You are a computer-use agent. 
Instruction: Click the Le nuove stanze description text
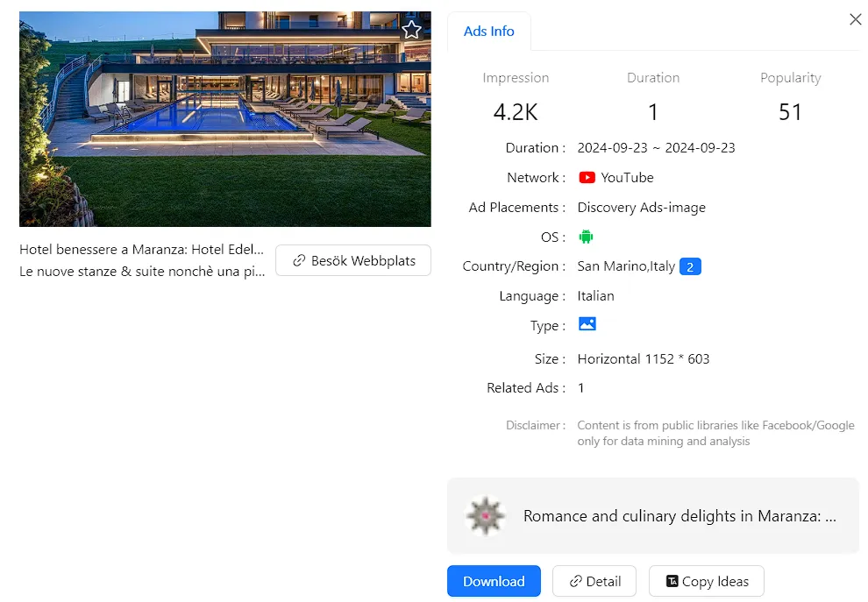click(x=142, y=272)
